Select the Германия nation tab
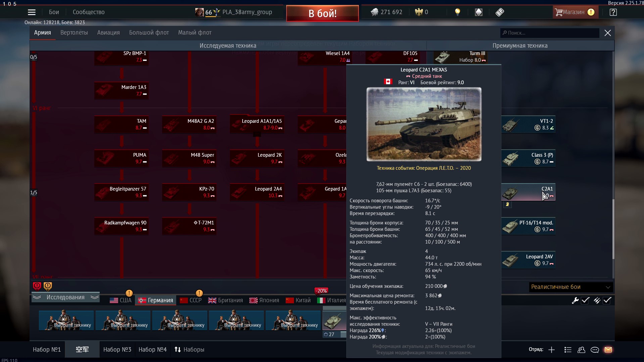This screenshot has height=362, width=644. pyautogui.click(x=156, y=300)
